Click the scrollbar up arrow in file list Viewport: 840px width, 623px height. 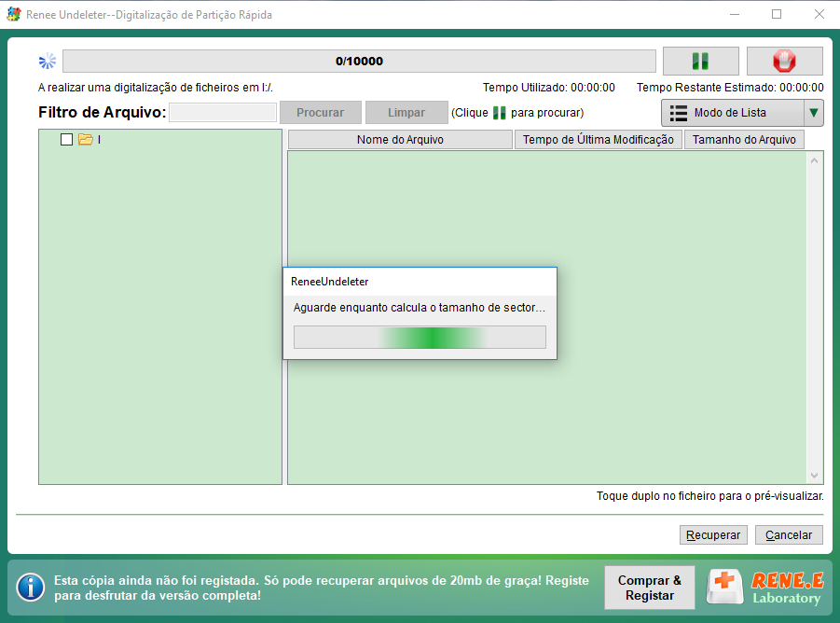[814, 160]
